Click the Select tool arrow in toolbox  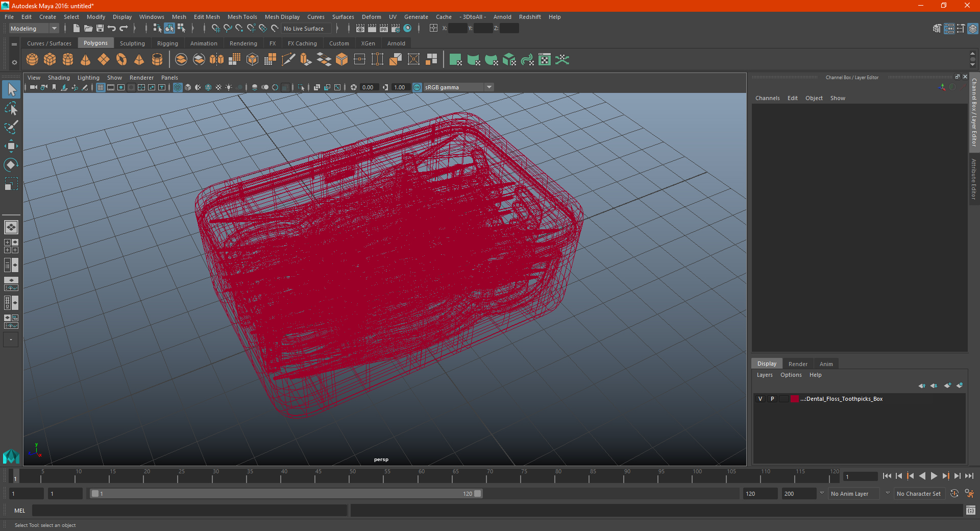tap(11, 90)
